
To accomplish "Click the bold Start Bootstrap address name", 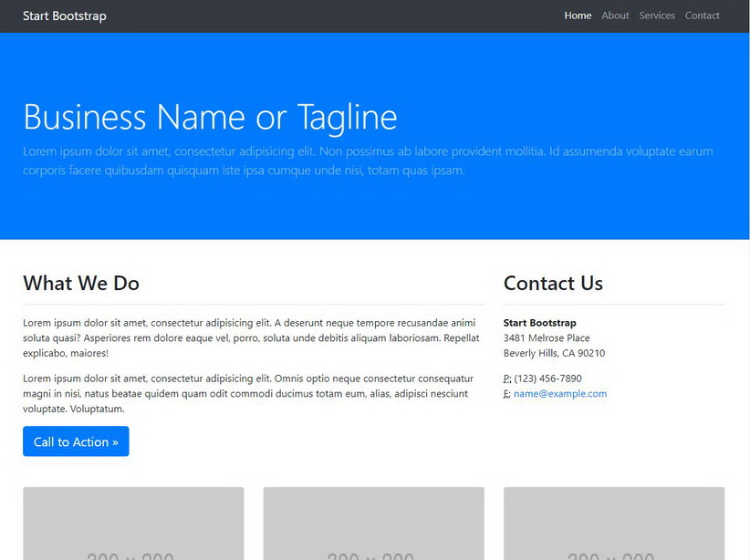I will pyautogui.click(x=539, y=323).
